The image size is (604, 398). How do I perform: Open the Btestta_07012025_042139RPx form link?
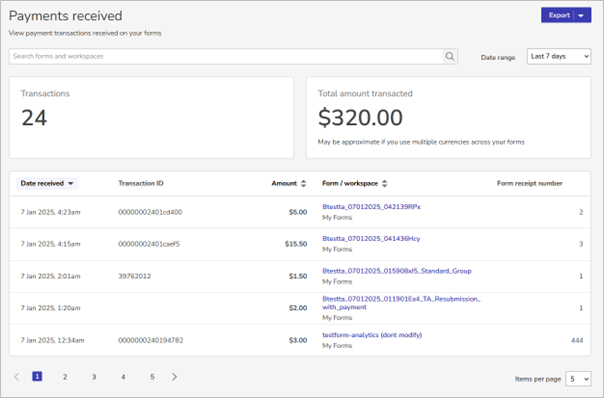[x=371, y=207]
